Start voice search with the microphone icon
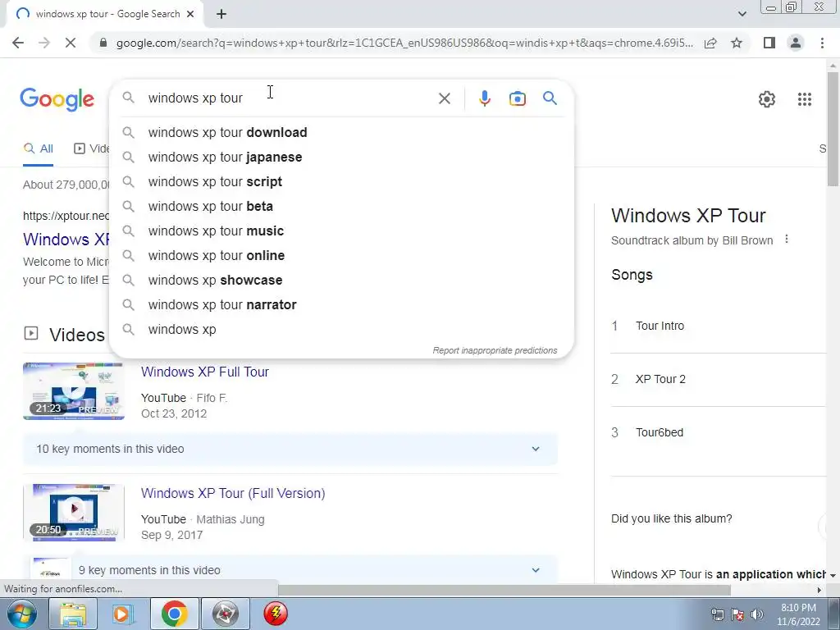Screen dimensions: 840x630 point(484,98)
